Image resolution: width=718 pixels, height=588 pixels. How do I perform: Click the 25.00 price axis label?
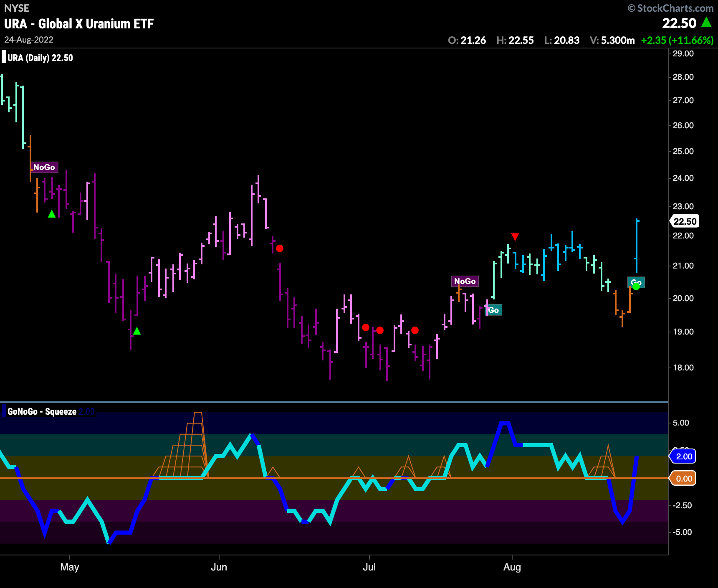683,151
